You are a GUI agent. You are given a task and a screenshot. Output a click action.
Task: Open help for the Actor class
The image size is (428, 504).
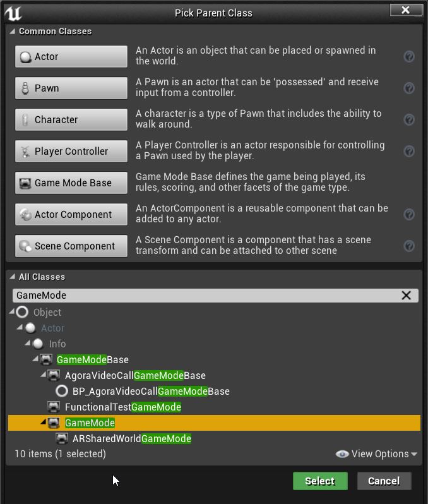[x=409, y=57]
